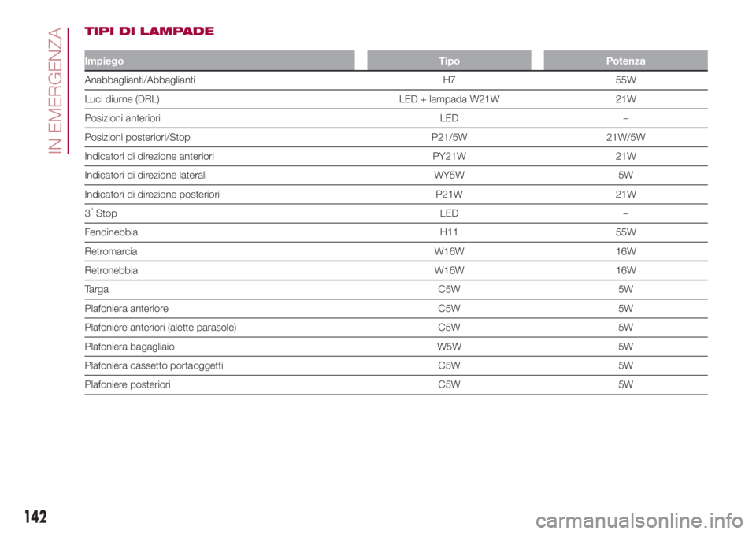The image size is (756, 534).
Task: Click the "LED + lampada W21W" type cell
Action: coord(449,99)
